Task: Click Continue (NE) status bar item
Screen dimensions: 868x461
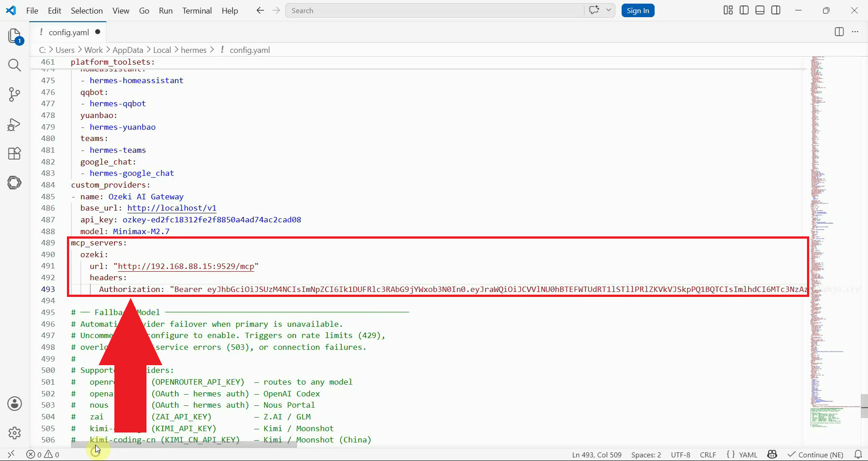Action: [816, 455]
